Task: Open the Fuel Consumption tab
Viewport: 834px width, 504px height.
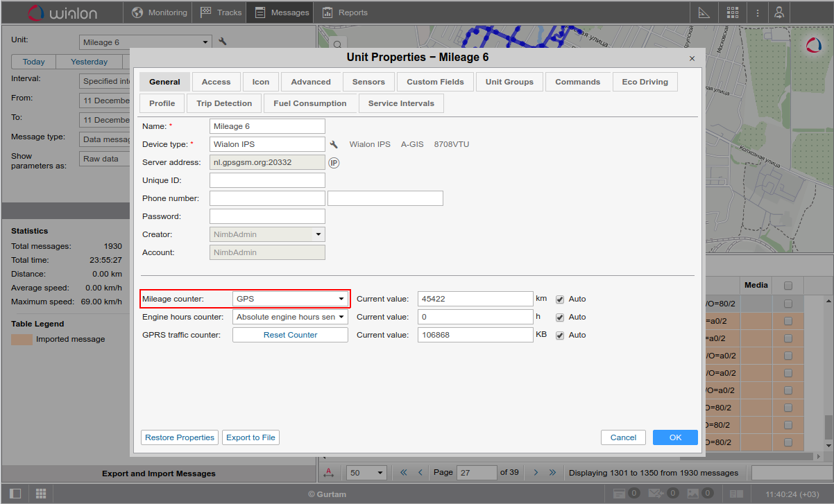Action: point(310,103)
